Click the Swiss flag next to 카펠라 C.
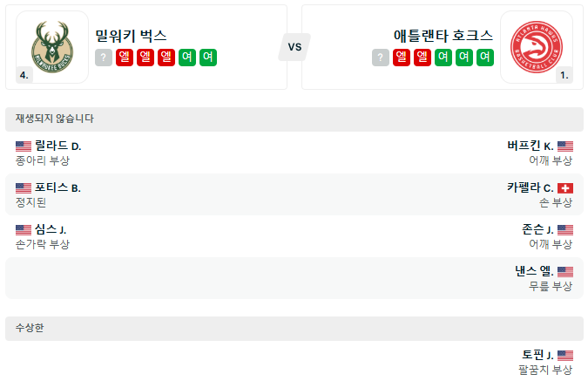588x381 pixels. click(x=565, y=187)
